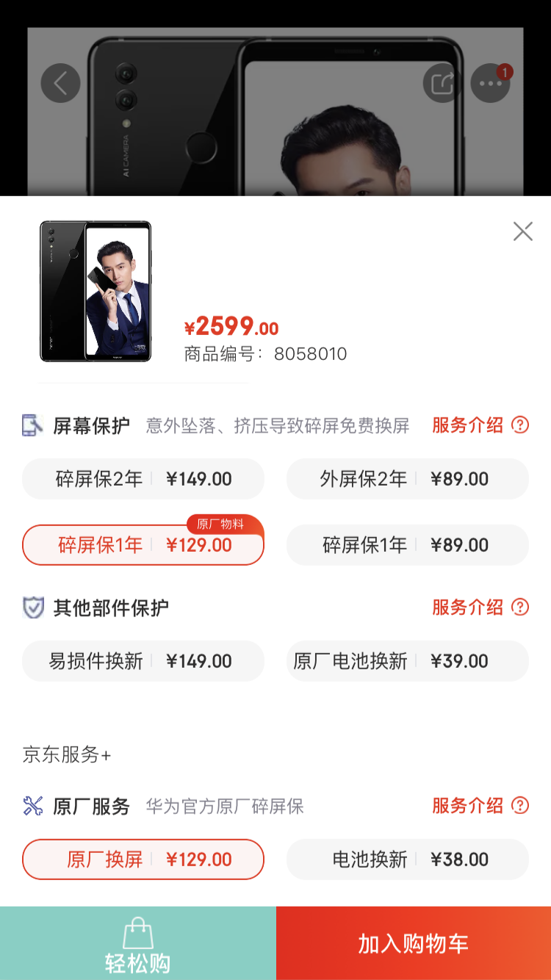This screenshot has height=980, width=551.
Task: Tap the question mark beside 屏幕保护 服务介绍
Action: 520,425
